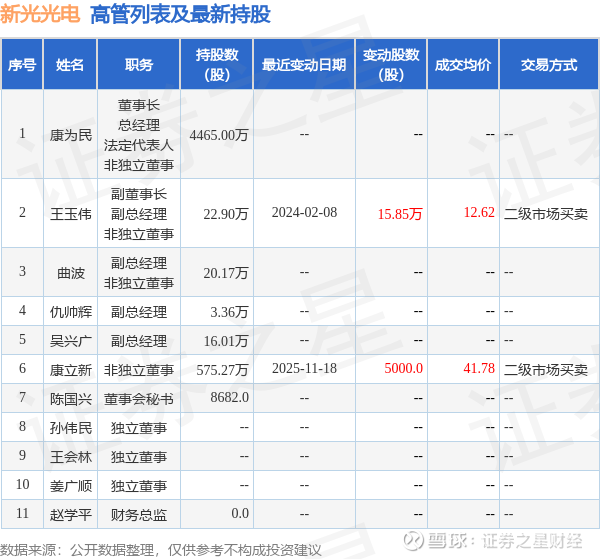
Task: Click the date 2025-11-18
Action: 304,368
